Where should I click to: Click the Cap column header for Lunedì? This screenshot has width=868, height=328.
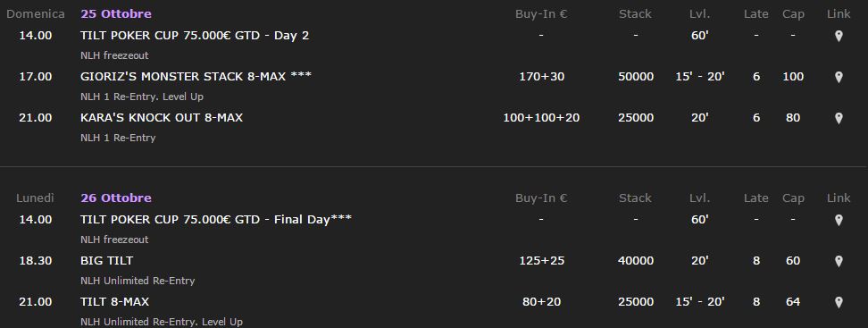coord(793,198)
